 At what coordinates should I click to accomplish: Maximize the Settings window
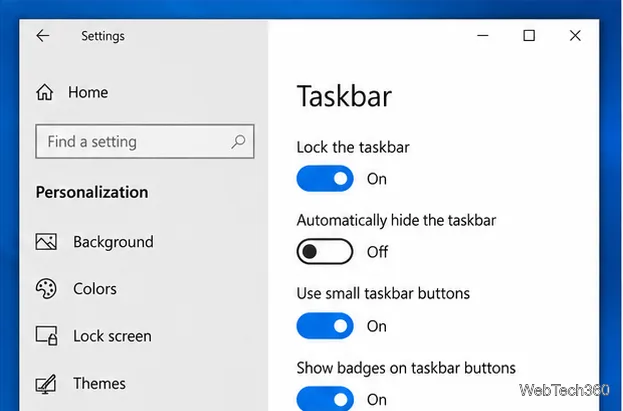[x=529, y=36]
